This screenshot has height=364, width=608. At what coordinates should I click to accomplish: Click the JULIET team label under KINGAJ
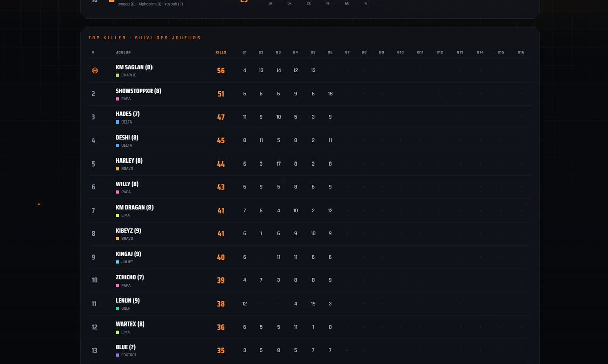click(127, 262)
